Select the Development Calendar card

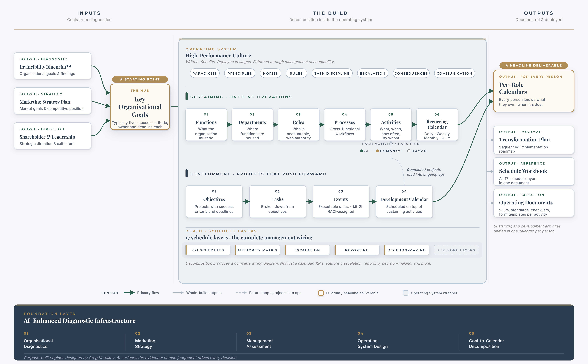(x=404, y=202)
